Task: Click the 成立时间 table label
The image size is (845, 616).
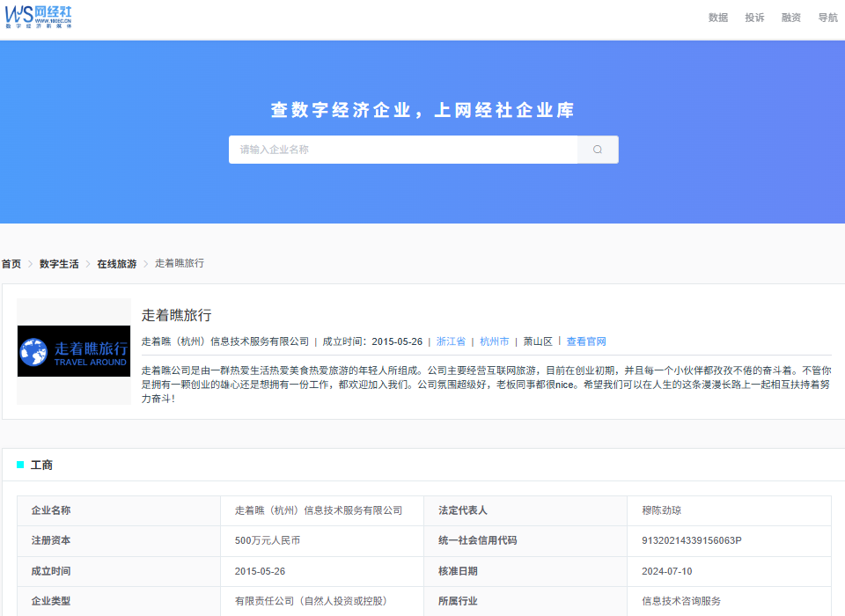Action: pyautogui.click(x=51, y=571)
